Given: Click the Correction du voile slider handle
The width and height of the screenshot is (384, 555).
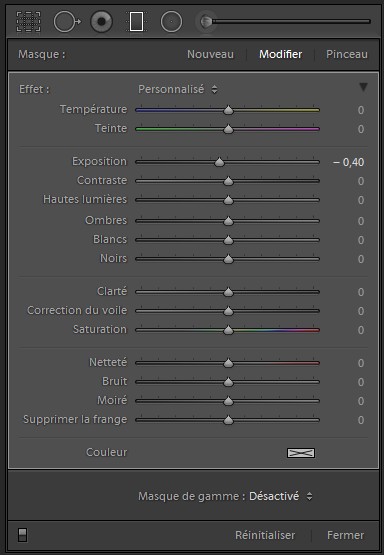Looking at the screenshot, I should 229,311.
